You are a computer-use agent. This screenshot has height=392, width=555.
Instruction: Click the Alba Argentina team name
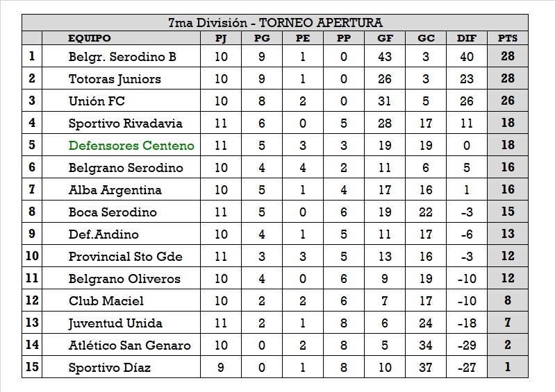tap(115, 190)
